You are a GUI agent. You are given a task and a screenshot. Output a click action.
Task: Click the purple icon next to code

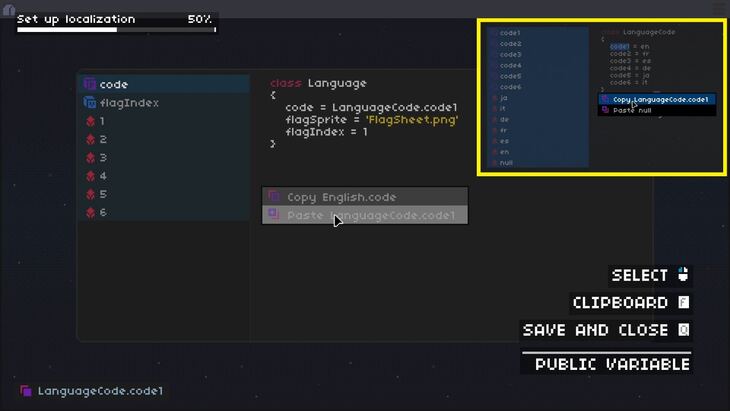(x=89, y=85)
